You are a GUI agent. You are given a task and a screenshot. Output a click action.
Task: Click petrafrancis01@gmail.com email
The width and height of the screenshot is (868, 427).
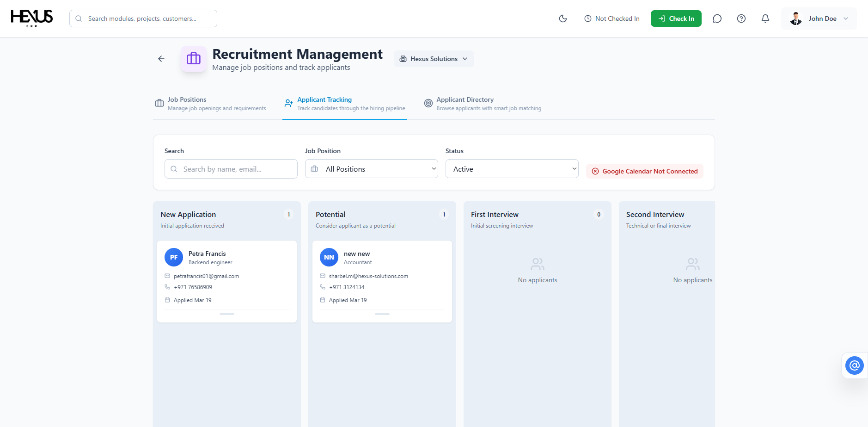point(206,276)
